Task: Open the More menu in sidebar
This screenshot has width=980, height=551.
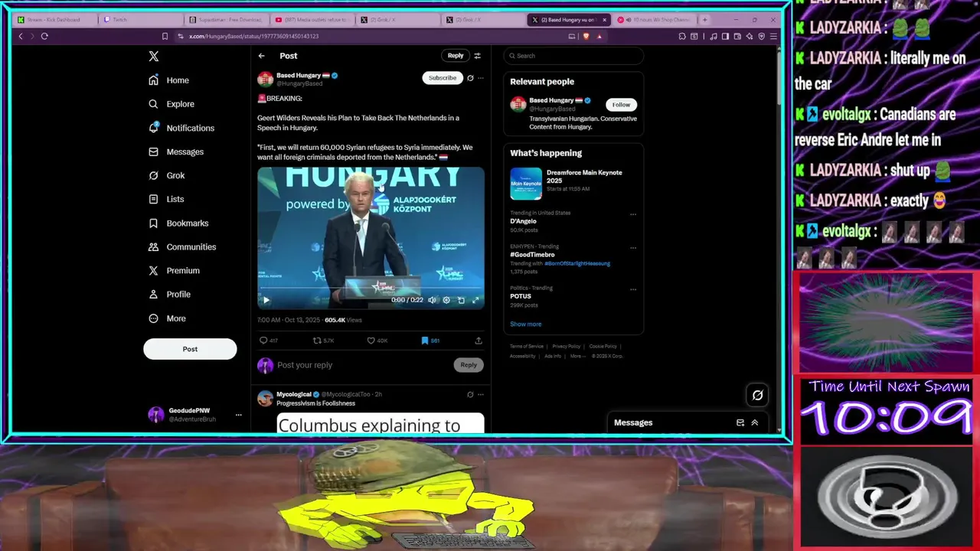Action: pos(167,318)
